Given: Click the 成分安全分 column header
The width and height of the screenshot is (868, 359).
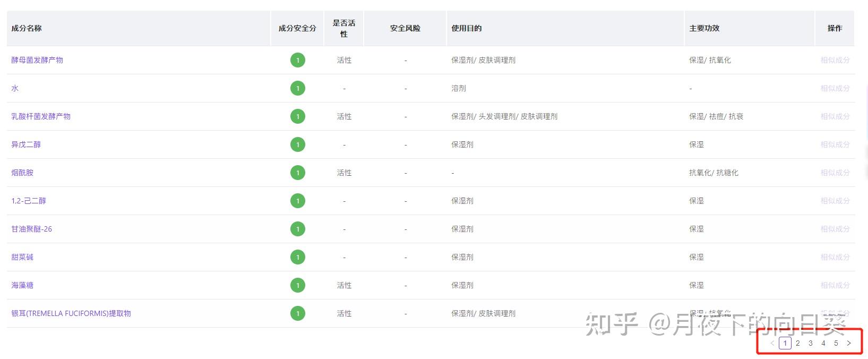Looking at the screenshot, I should (297, 28).
